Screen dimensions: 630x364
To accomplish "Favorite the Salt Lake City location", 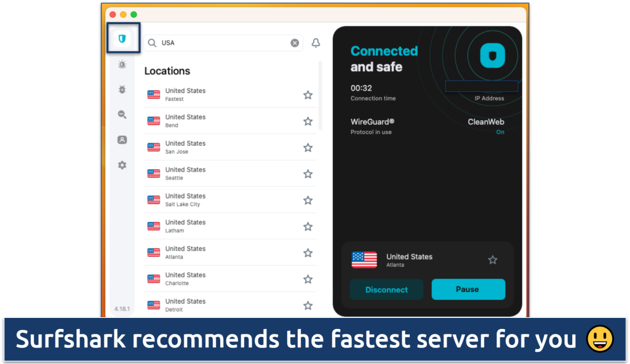I will (x=308, y=200).
